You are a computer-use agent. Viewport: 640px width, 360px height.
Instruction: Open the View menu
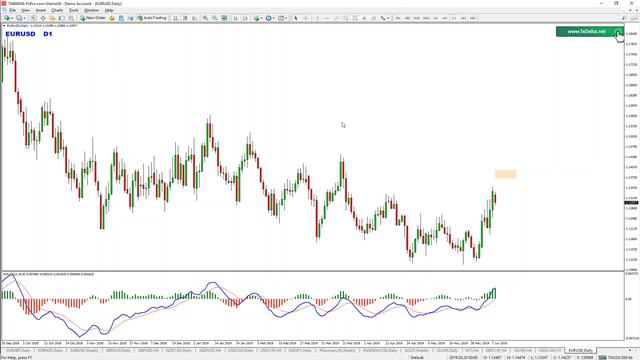coord(26,10)
